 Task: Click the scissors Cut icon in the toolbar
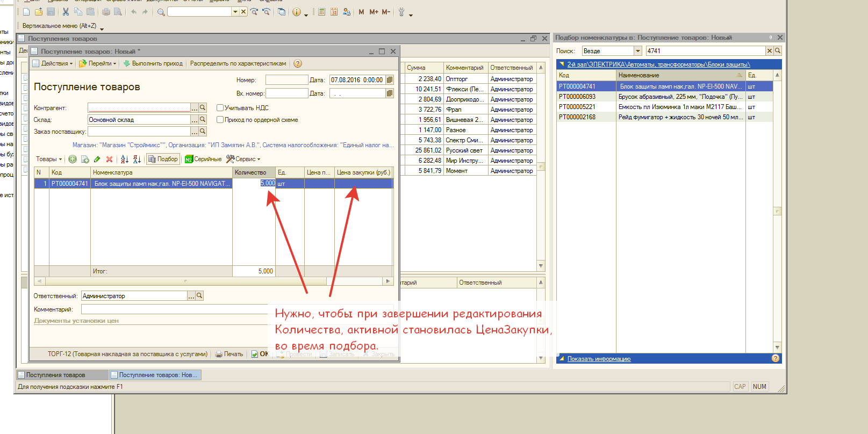click(x=66, y=12)
